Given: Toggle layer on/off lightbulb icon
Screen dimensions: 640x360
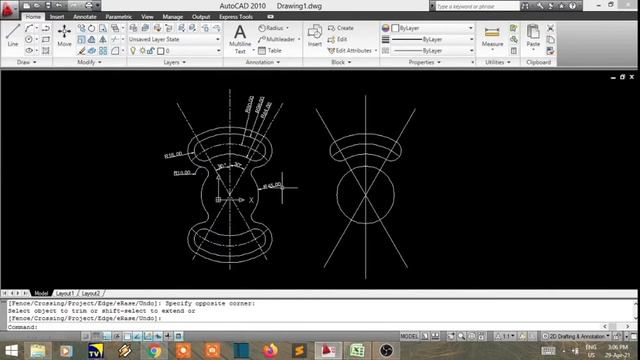Looking at the screenshot, I should coord(133,51).
